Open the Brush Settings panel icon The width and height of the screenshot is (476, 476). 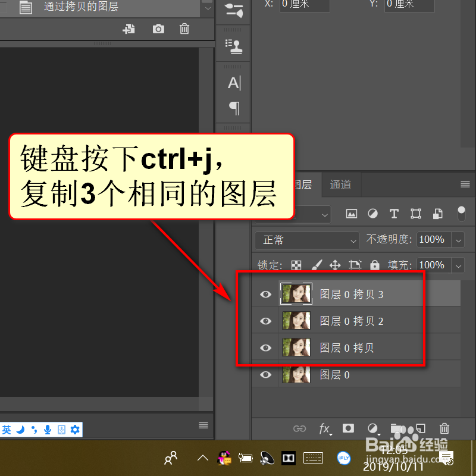pos(234,10)
